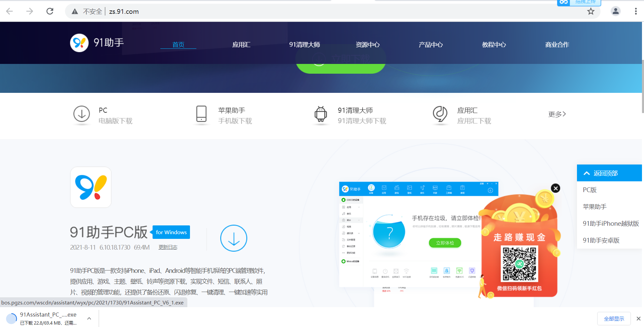Close the red envelope popup
Screen dimensions: 644x327
tap(555, 188)
